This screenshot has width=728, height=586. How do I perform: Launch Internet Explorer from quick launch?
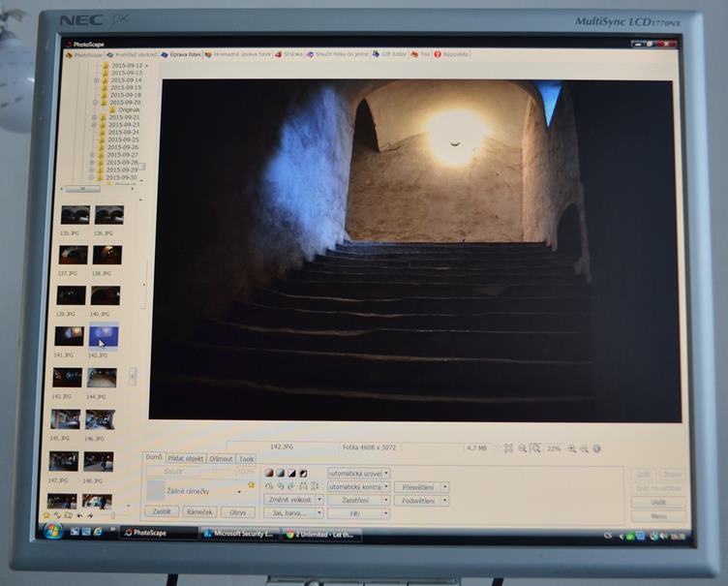pyautogui.click(x=98, y=532)
